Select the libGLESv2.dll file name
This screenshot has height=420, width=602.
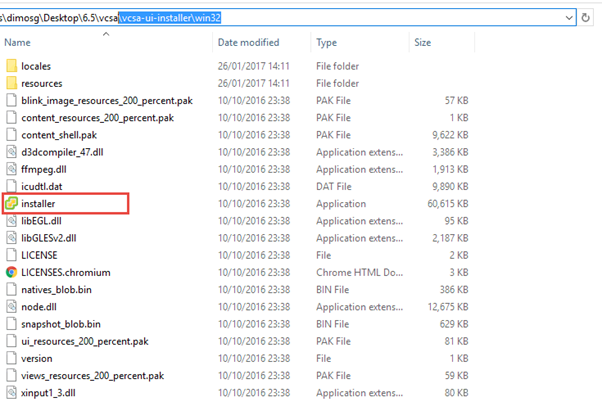pyautogui.click(x=49, y=238)
